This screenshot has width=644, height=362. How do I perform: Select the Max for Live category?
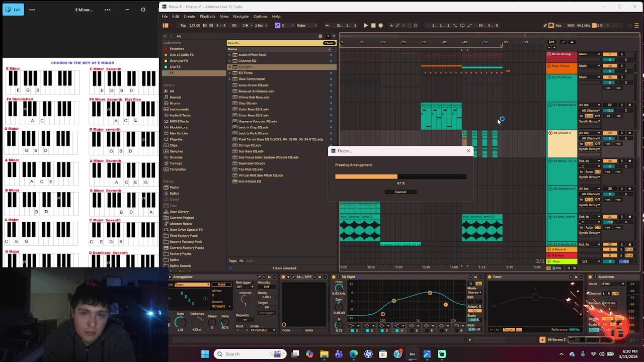click(x=179, y=133)
